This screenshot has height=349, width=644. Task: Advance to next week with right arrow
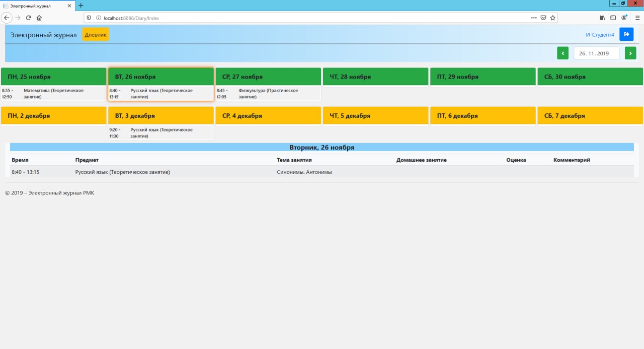pos(630,53)
